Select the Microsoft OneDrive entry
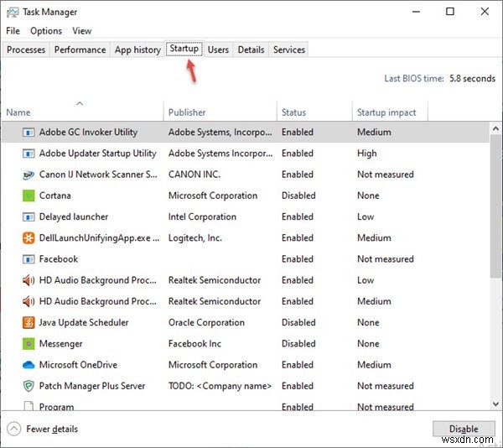The image size is (503, 448). click(246, 365)
